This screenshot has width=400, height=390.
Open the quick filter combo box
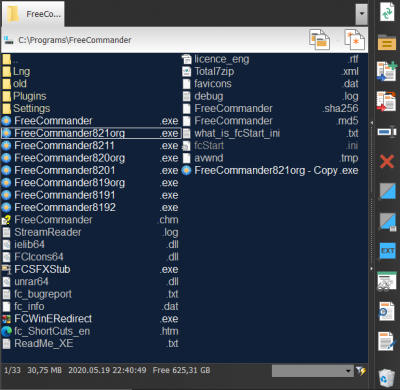tap(313, 371)
